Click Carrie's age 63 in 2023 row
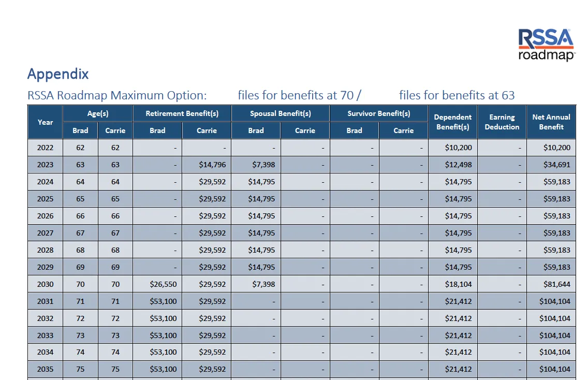Viewport: 588px width, 380px height. pyautogui.click(x=115, y=165)
